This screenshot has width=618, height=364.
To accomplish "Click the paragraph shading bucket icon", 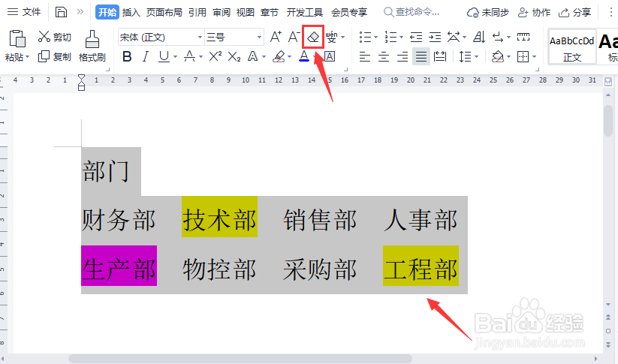I will point(498,57).
